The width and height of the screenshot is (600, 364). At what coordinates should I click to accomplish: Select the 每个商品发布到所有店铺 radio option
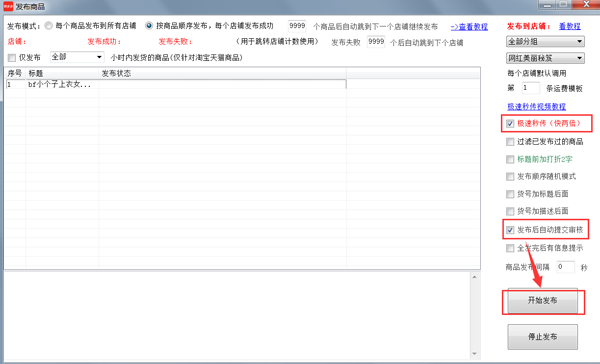(x=48, y=26)
